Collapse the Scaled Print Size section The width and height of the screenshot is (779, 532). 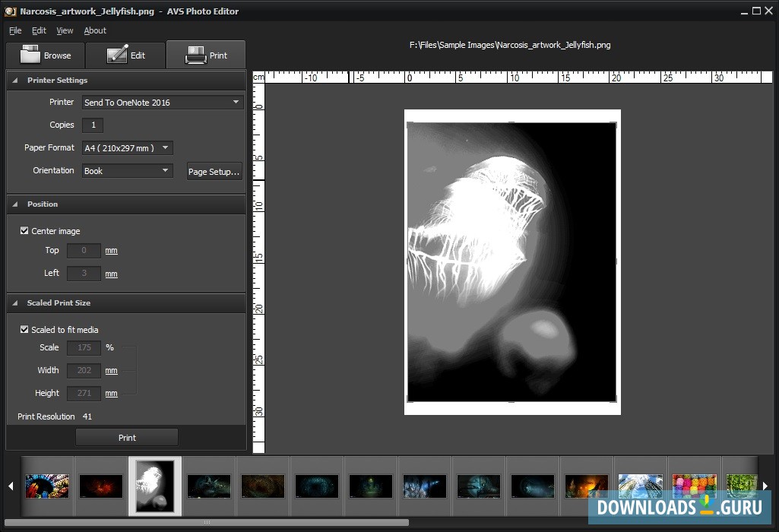(14, 302)
